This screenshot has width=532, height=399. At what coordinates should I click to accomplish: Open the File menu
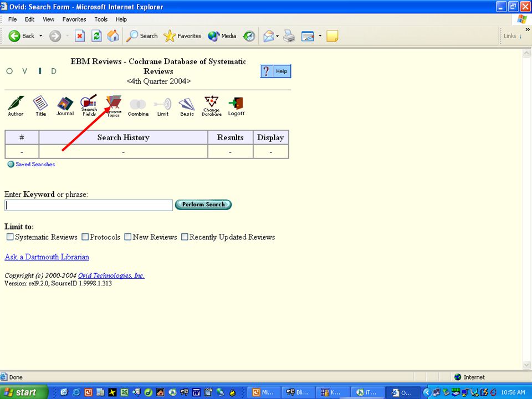pos(13,19)
